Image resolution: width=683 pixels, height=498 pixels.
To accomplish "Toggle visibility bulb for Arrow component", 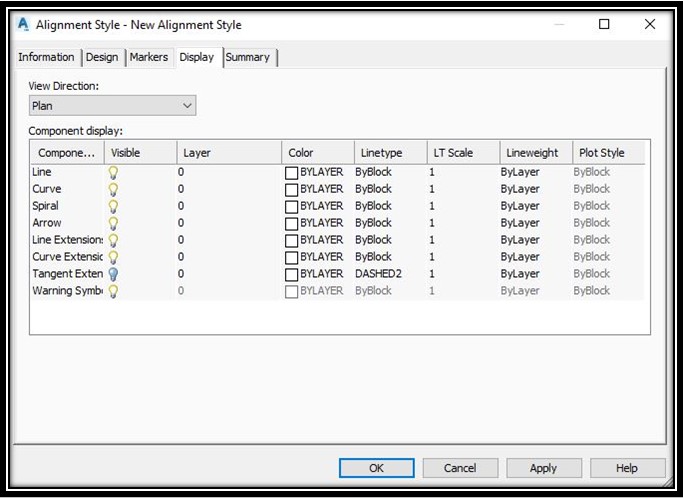I will click(x=113, y=224).
